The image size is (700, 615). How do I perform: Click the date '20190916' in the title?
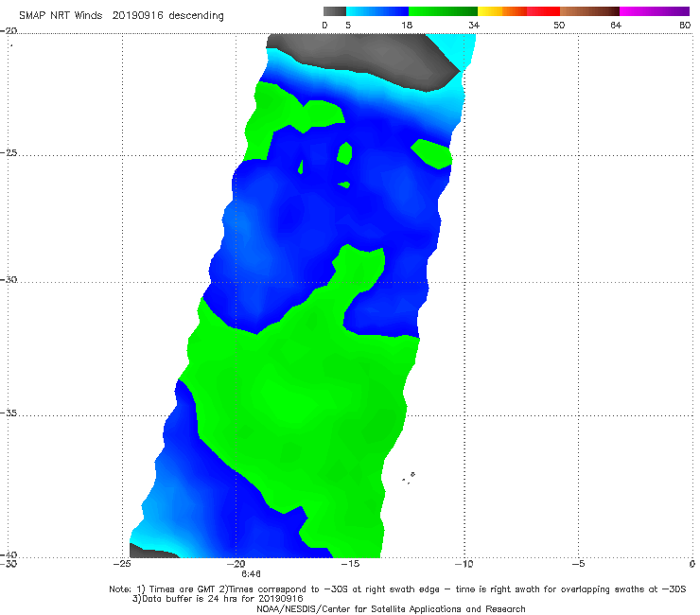[137, 15]
